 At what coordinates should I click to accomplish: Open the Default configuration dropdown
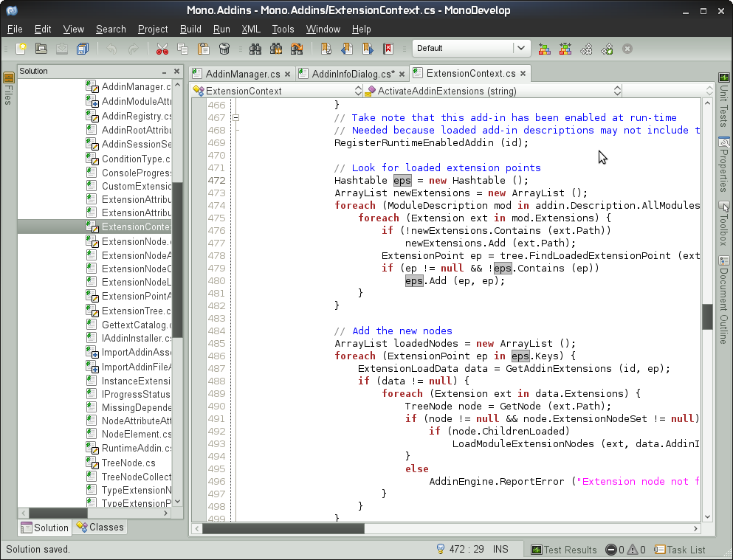(471, 49)
